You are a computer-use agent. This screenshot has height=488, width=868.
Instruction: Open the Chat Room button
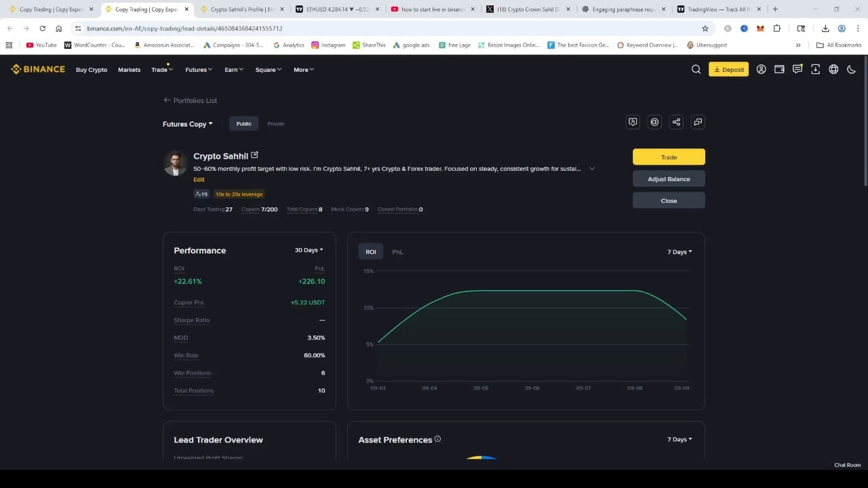point(847,465)
